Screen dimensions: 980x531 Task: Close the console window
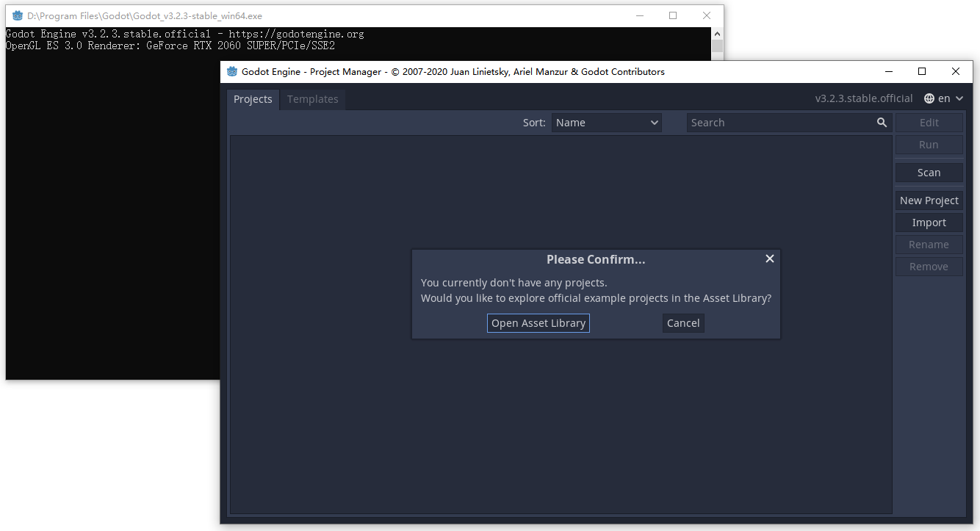tap(707, 15)
